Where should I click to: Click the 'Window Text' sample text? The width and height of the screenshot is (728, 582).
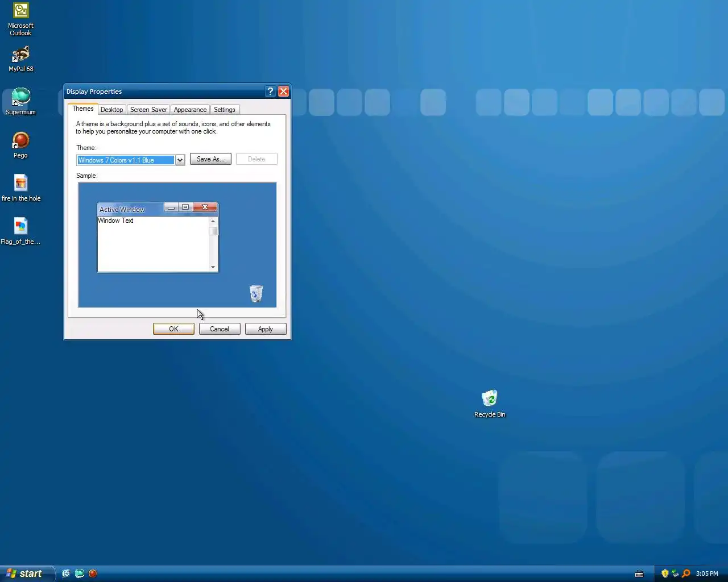pyautogui.click(x=115, y=221)
